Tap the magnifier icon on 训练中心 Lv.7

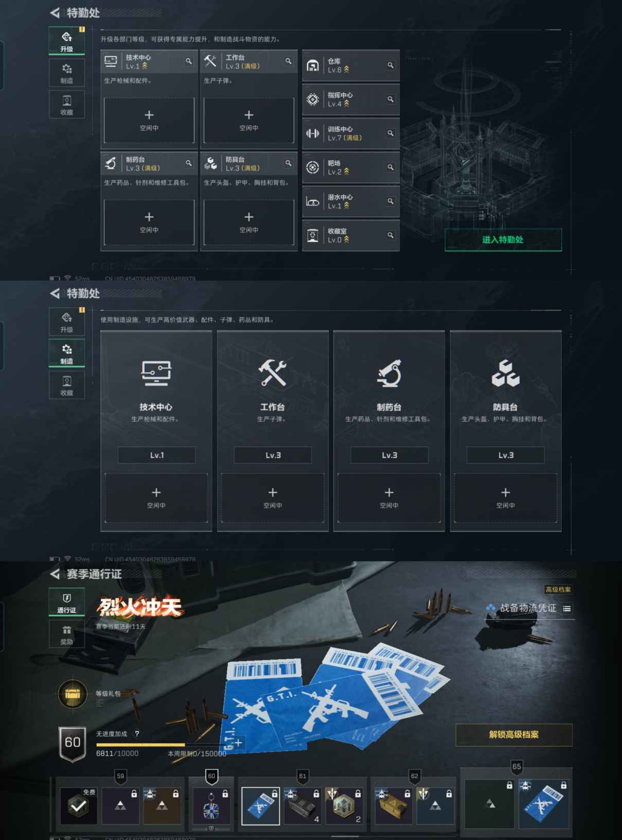click(x=390, y=133)
